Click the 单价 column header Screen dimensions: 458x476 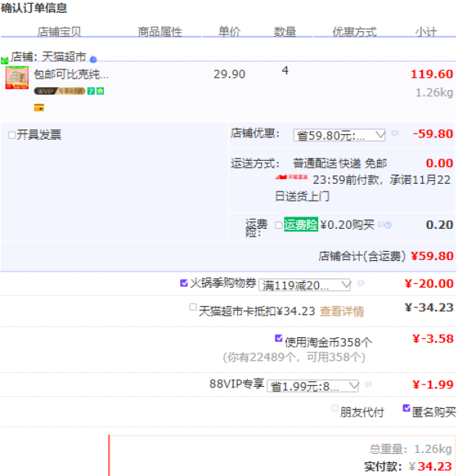229,31
